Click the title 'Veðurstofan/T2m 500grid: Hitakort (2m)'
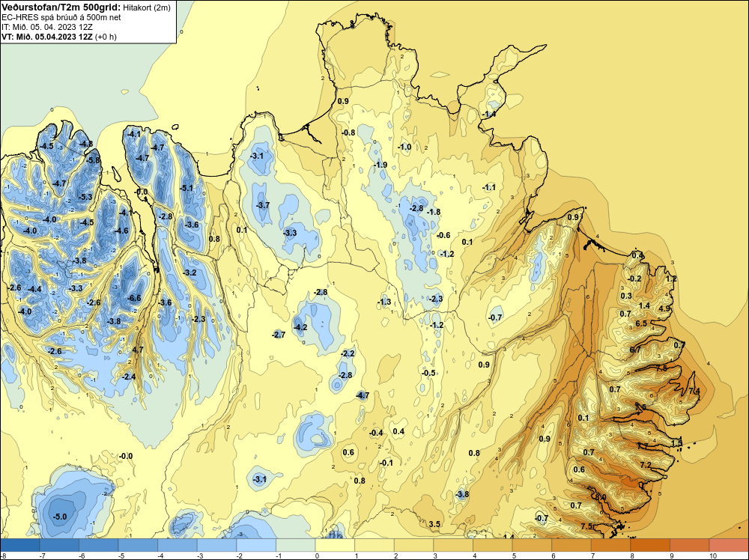 tap(85, 7)
